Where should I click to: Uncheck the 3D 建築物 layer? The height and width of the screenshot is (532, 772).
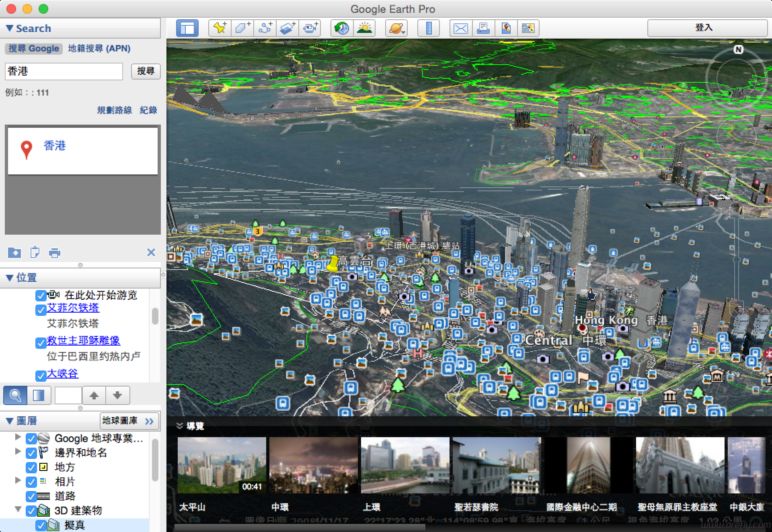pyautogui.click(x=31, y=511)
